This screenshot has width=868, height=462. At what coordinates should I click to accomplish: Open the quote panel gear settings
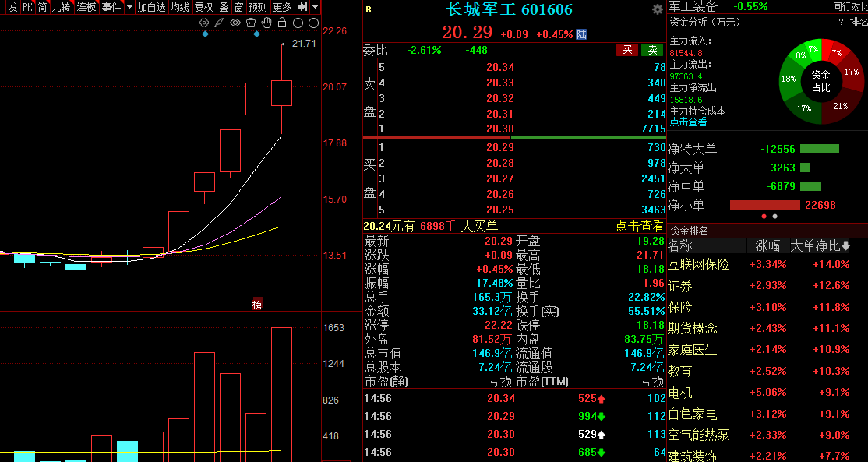tap(657, 9)
